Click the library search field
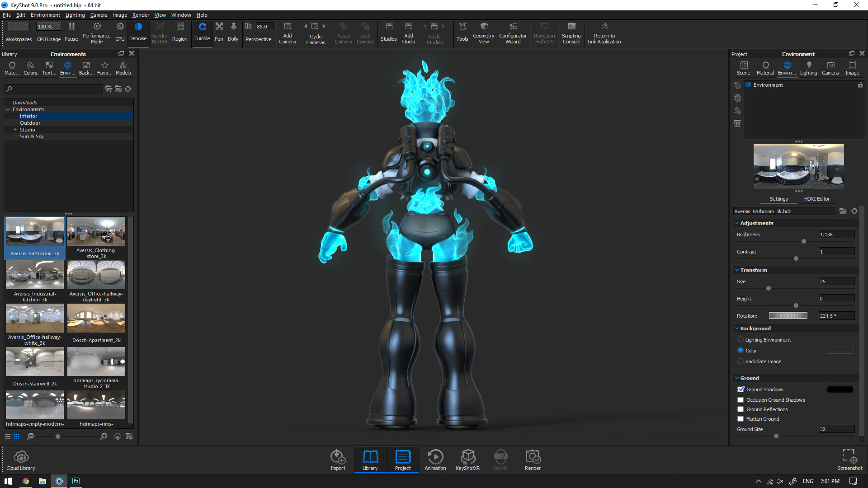The width and height of the screenshot is (868, 488). (54, 89)
